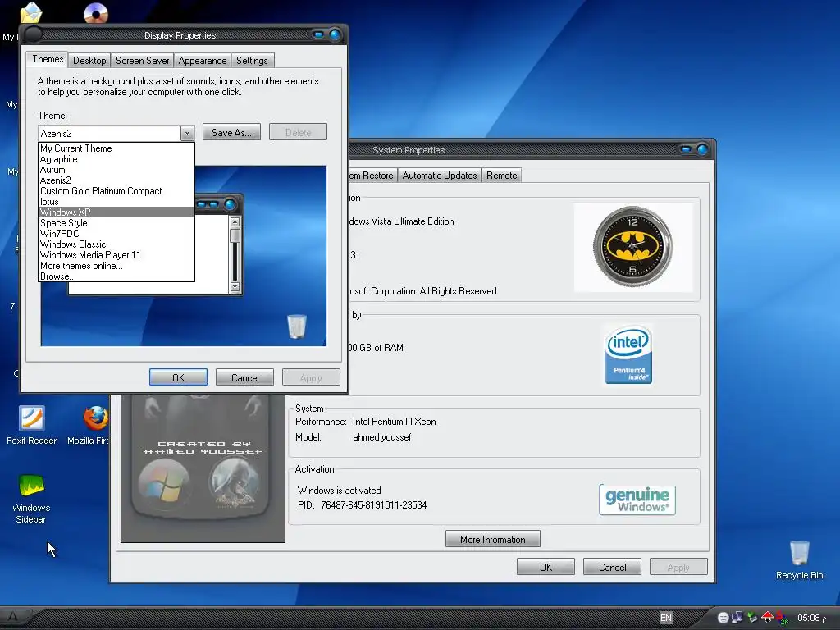Choose Windows Media Player 11 theme
This screenshot has width=840, height=630.
pyautogui.click(x=116, y=255)
